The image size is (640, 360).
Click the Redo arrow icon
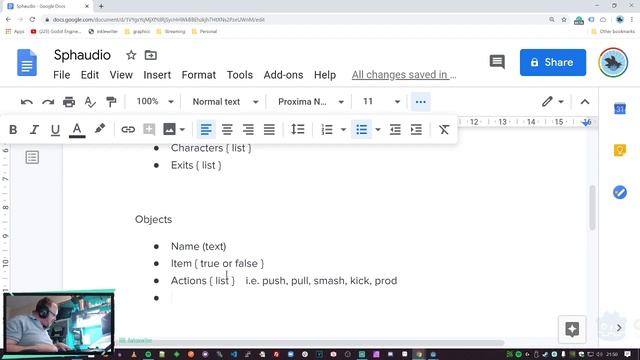pos(48,102)
